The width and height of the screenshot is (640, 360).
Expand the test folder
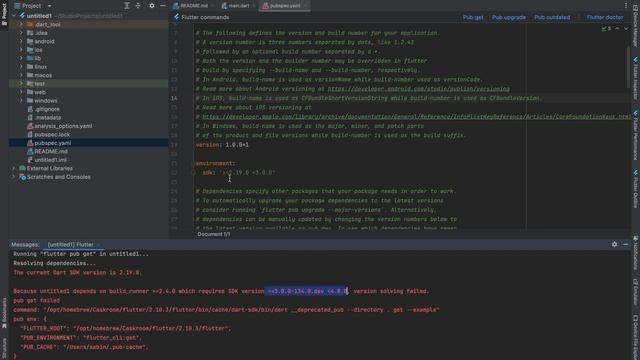click(21, 84)
